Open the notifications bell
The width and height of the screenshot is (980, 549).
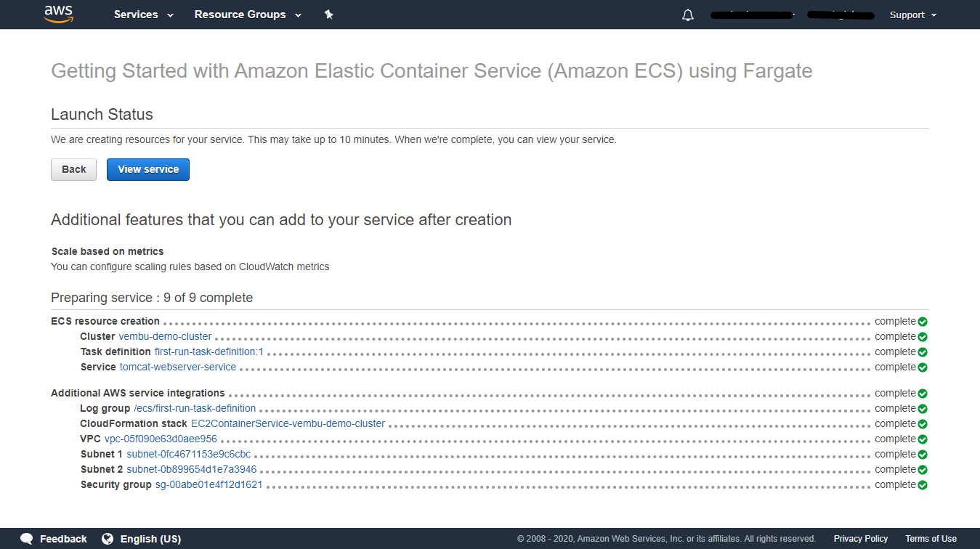pos(688,15)
